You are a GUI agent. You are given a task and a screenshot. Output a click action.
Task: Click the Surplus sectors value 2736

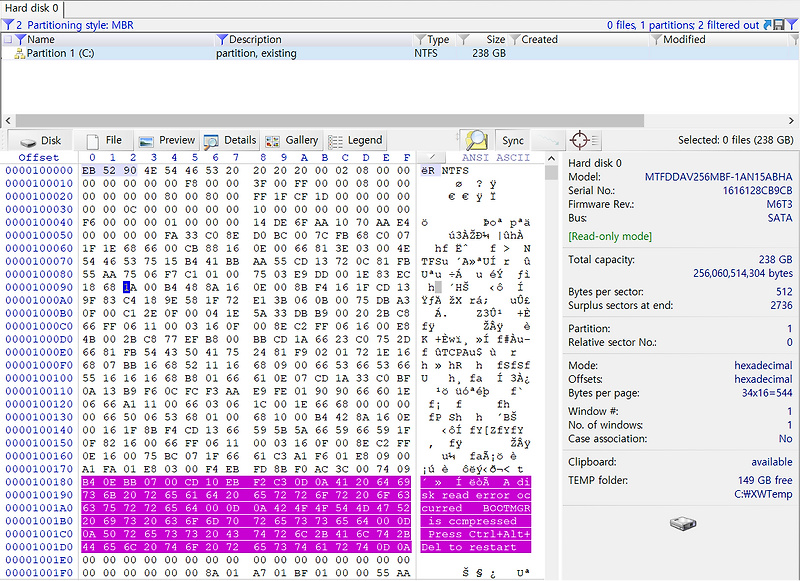(782, 306)
